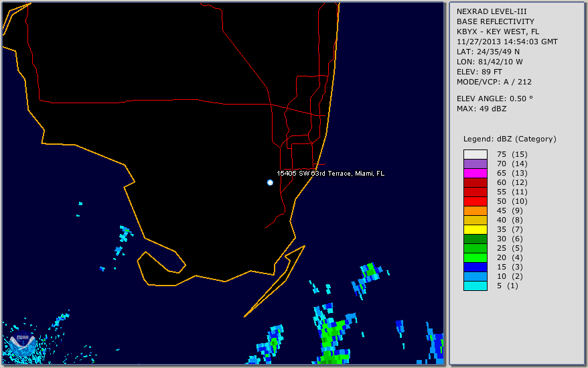Click the 10 dBZ light blue swatch

[475, 276]
